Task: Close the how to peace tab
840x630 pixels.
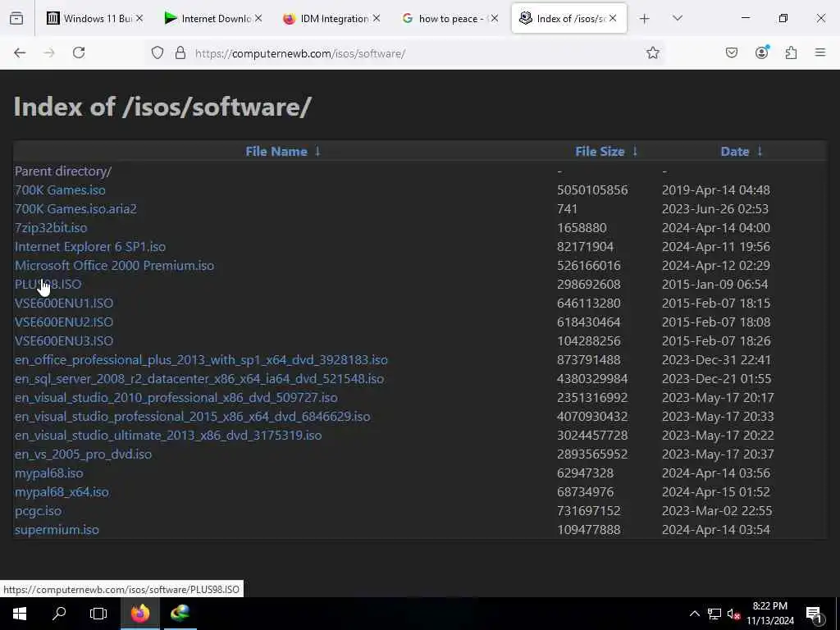Action: point(495,18)
